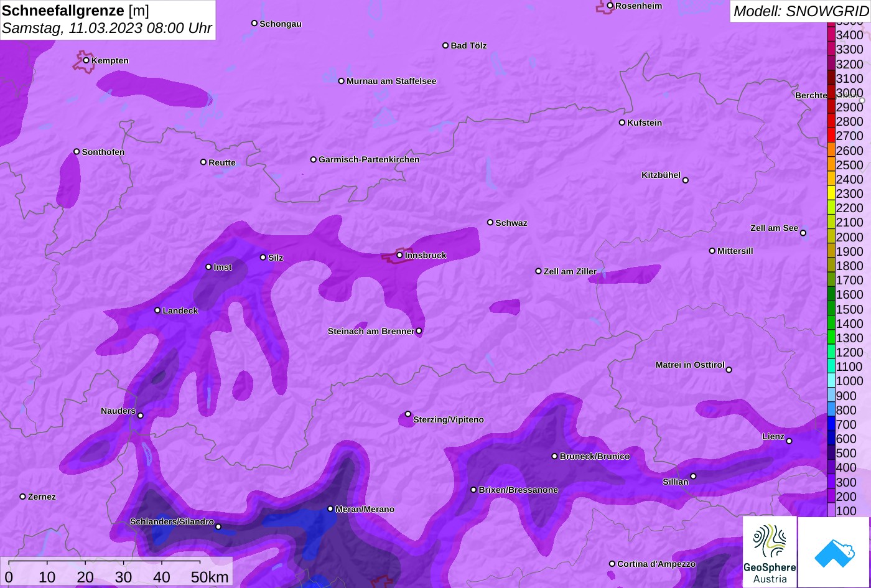Pick the yellow 2300 legend color
871x588 pixels.
(831, 194)
